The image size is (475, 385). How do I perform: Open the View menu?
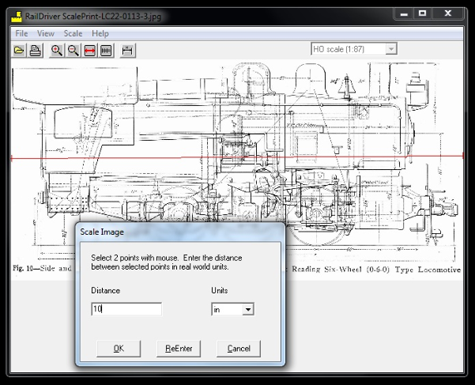[46, 33]
